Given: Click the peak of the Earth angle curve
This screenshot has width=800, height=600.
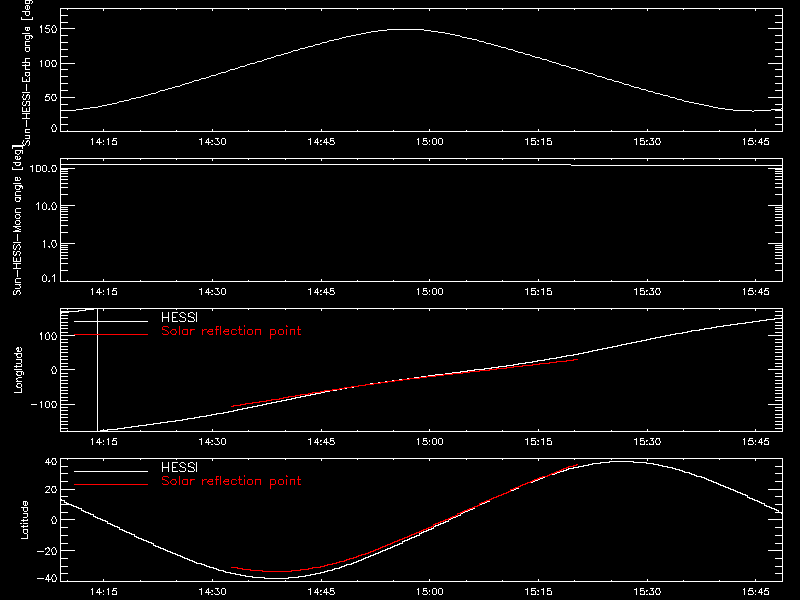Looking at the screenshot, I should (406, 30).
